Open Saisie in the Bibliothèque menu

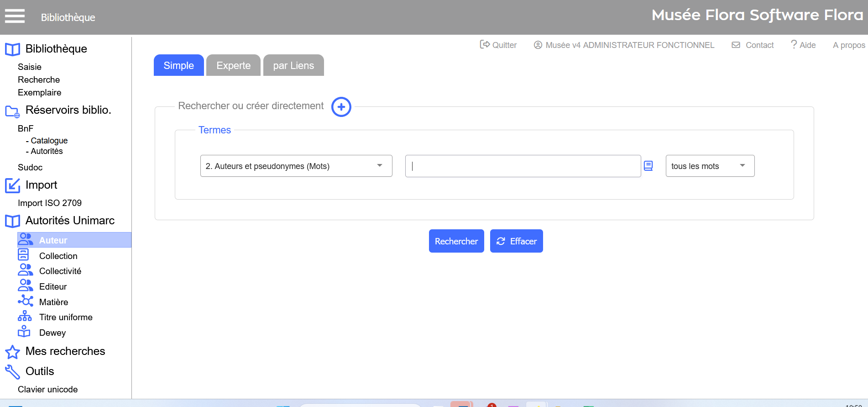pos(30,67)
